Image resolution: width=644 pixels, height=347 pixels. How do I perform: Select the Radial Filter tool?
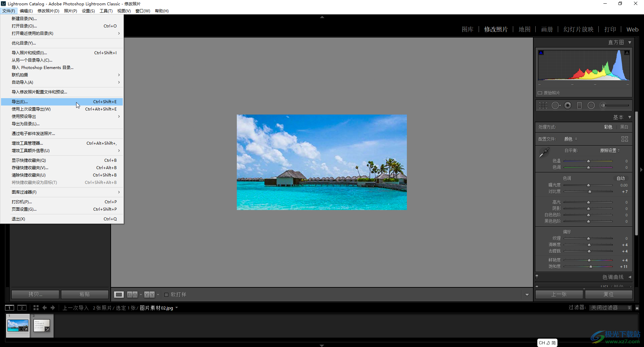(x=591, y=106)
